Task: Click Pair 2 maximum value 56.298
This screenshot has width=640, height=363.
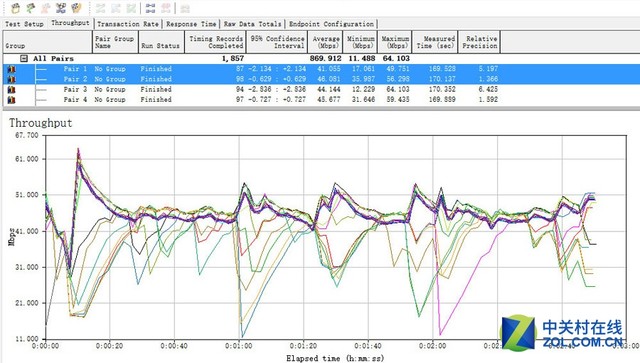Action: 398,79
